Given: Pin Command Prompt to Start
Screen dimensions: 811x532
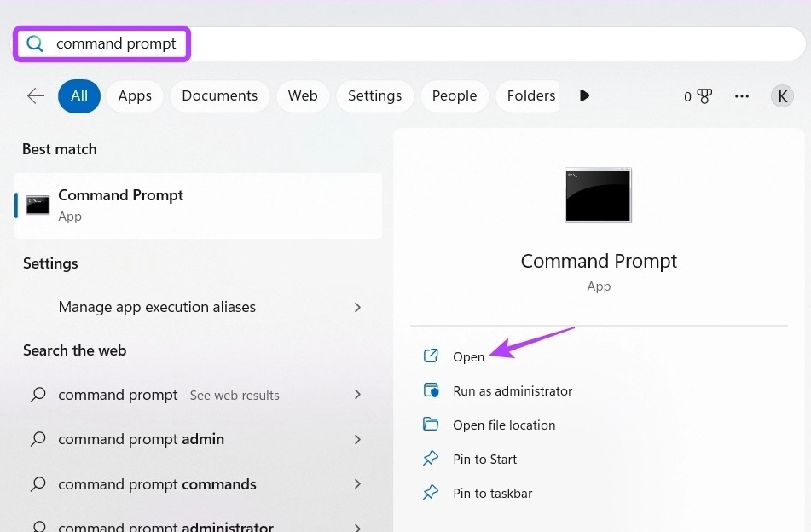Looking at the screenshot, I should pyautogui.click(x=485, y=459).
